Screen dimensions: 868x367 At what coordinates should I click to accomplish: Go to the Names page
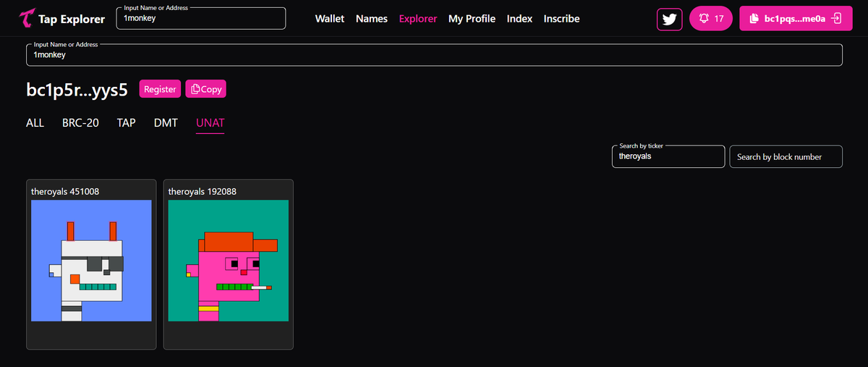[372, 19]
